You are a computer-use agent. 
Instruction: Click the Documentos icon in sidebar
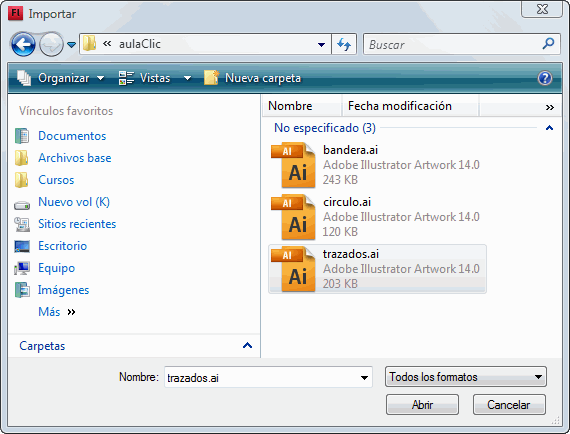pyautogui.click(x=22, y=136)
